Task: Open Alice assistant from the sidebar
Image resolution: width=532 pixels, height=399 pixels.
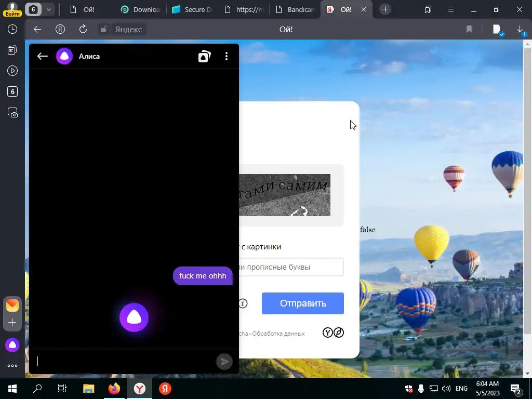Action: click(12, 345)
